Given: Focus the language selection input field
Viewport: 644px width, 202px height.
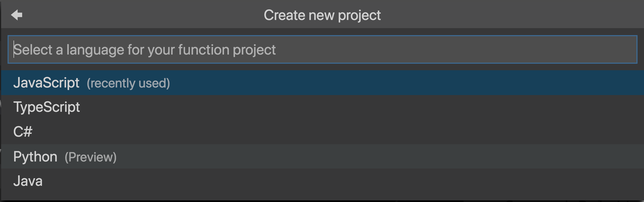Looking at the screenshot, I should pos(322,50).
